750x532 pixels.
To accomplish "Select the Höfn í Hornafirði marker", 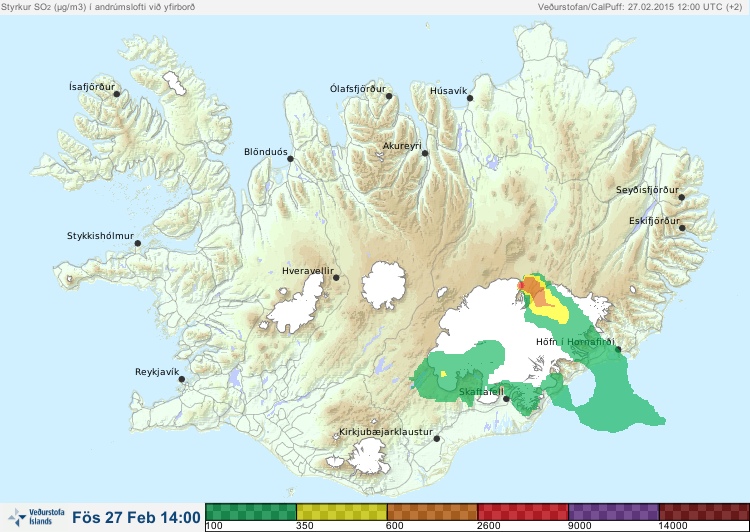I will (x=618, y=350).
